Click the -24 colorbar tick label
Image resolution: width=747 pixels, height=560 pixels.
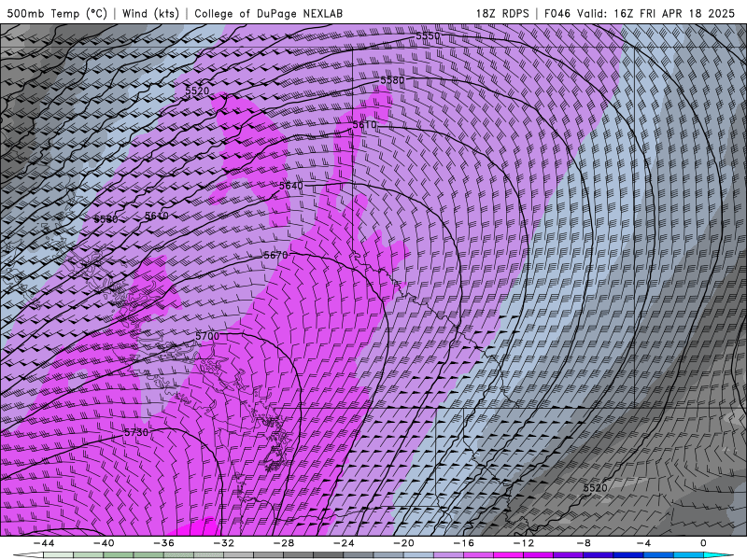[344, 543]
